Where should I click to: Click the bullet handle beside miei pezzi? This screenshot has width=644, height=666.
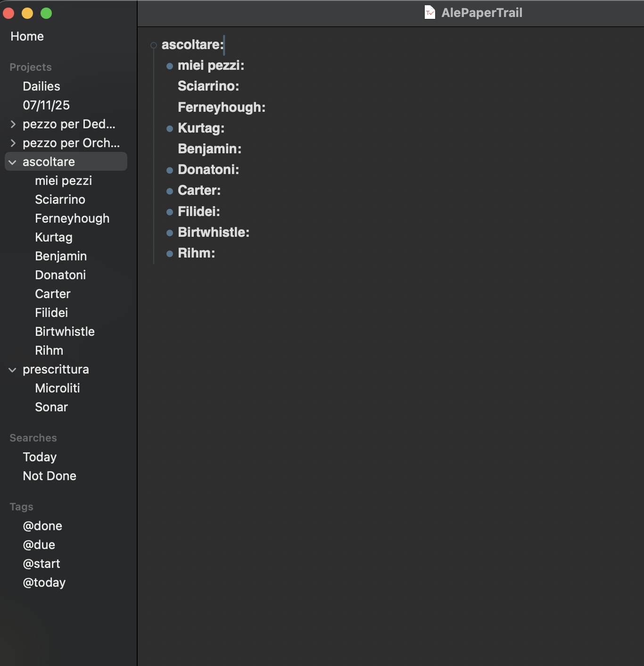[x=170, y=66]
